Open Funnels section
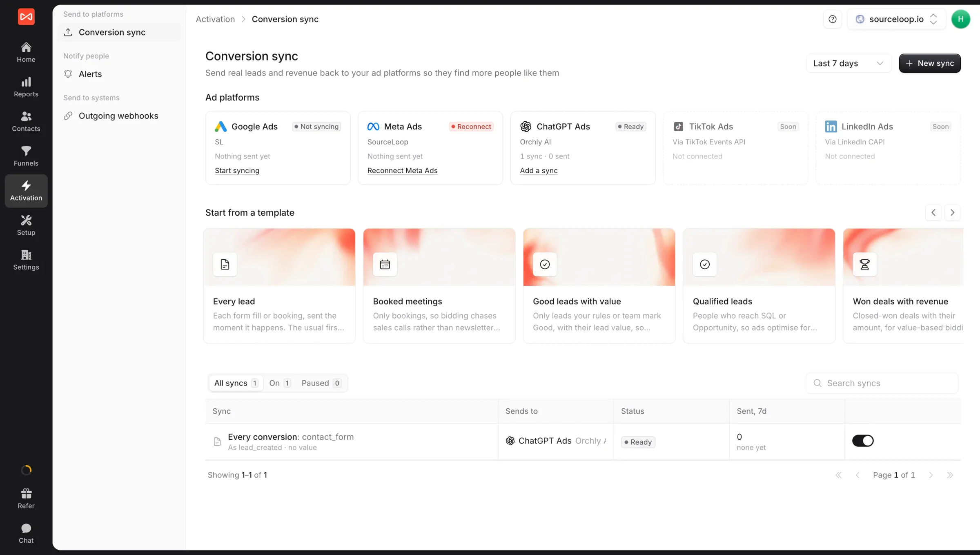Viewport: 980px width, 555px height. pos(26,156)
